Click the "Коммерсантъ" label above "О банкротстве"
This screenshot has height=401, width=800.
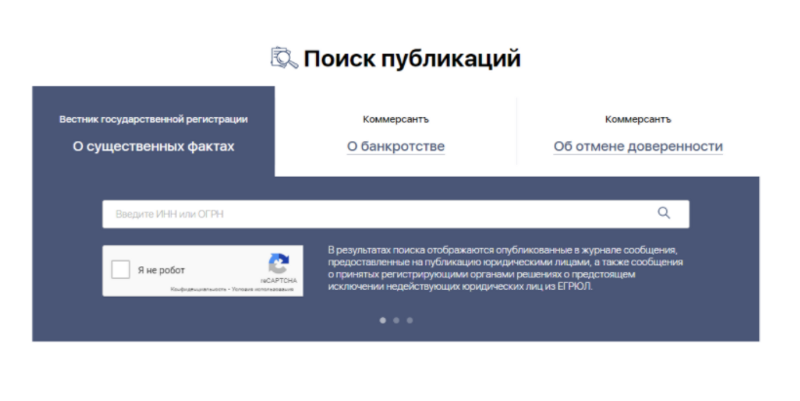click(395, 119)
